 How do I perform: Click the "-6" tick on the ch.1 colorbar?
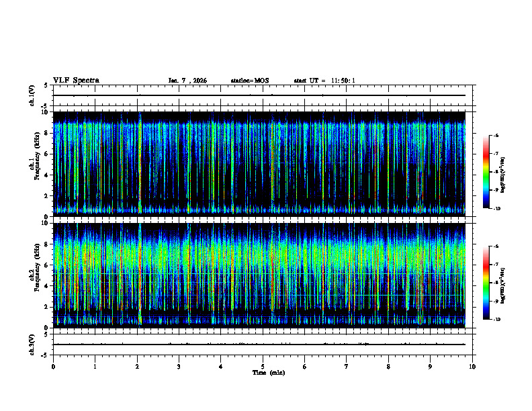[496, 135]
